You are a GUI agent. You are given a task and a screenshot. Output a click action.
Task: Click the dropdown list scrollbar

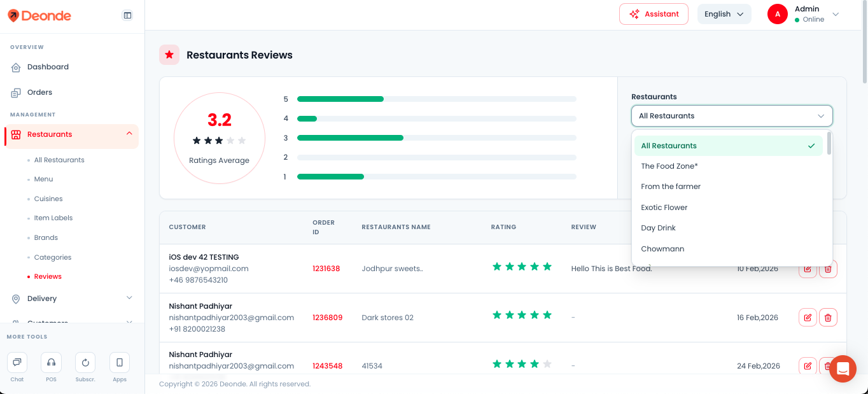click(829, 143)
